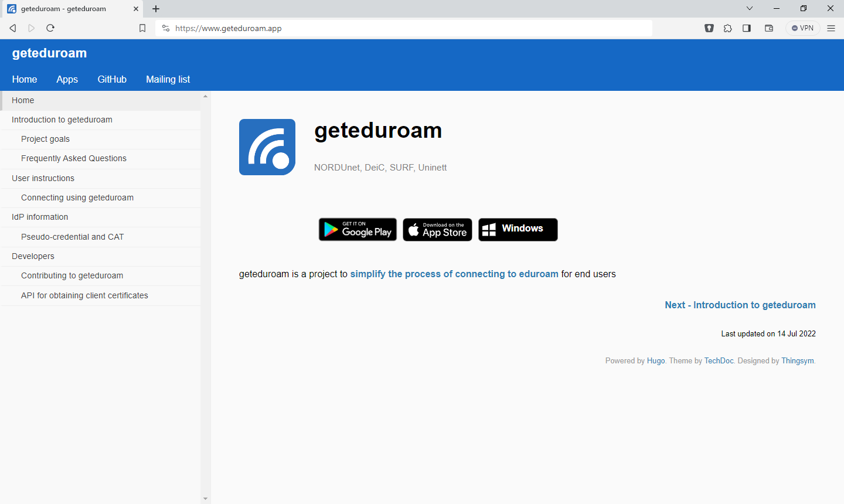Go to Next - Introduction to geteduroam
The height and width of the screenshot is (504, 844).
[740, 305]
